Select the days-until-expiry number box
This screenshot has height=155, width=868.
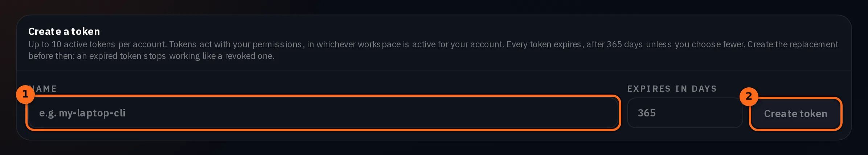(685, 113)
